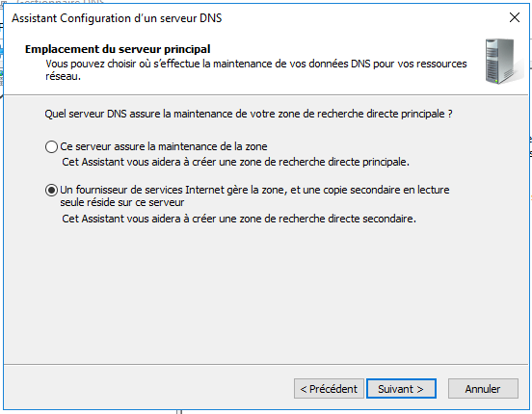Go back with the "< Précédent" button
This screenshot has height=414, width=532.
329,389
